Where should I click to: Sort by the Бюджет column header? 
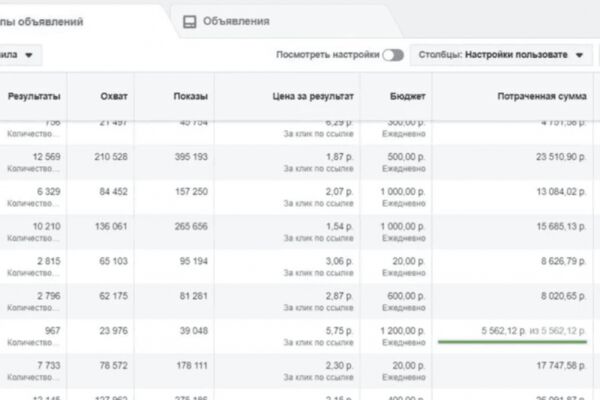[x=408, y=96]
